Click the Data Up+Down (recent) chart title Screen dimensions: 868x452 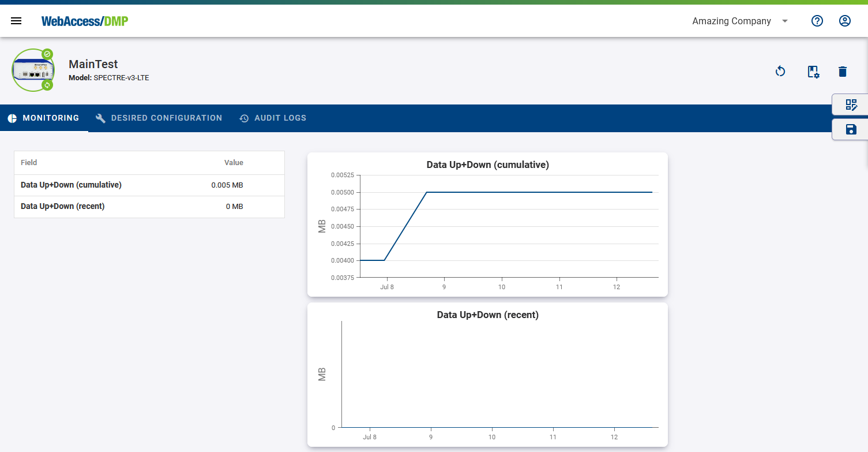(487, 315)
